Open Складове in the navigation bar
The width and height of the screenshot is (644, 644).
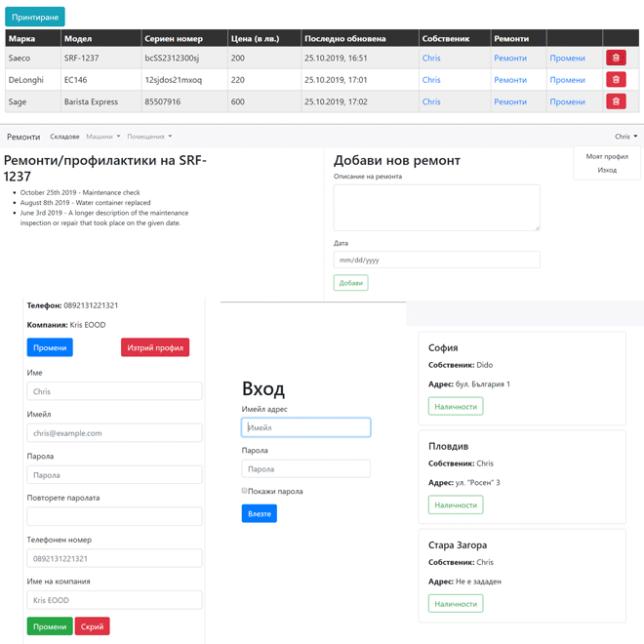64,137
